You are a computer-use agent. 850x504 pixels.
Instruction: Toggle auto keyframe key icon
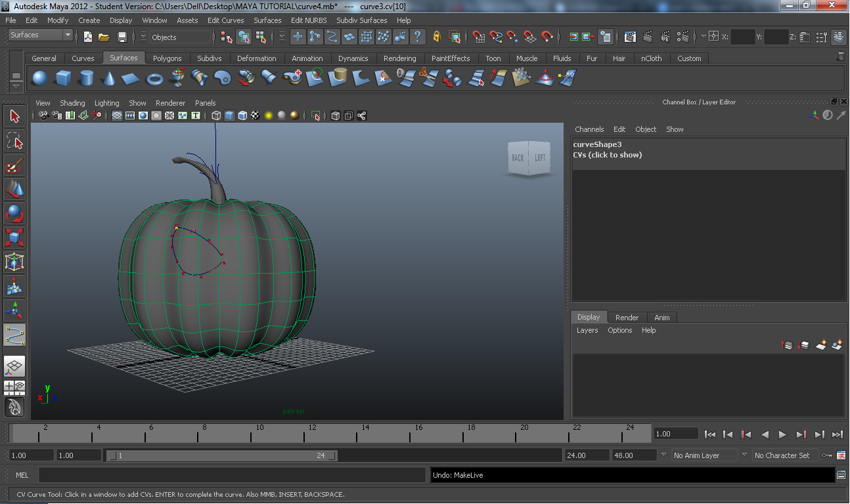[x=826, y=455]
